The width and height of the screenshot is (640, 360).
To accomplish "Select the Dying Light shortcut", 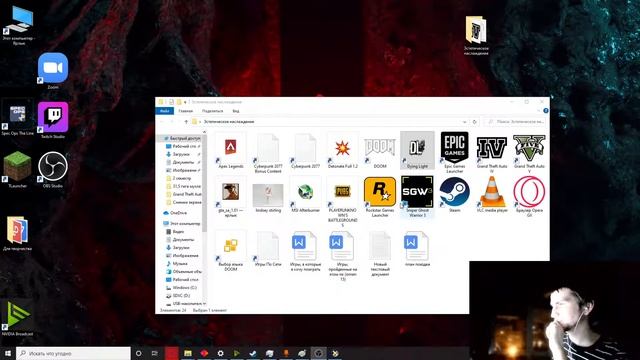I will (x=417, y=151).
